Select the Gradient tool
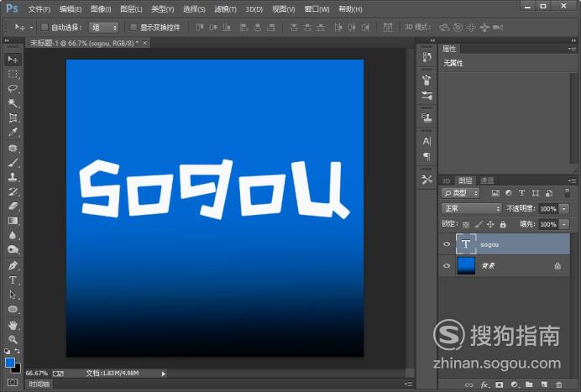The width and height of the screenshot is (581, 392). coord(13,221)
